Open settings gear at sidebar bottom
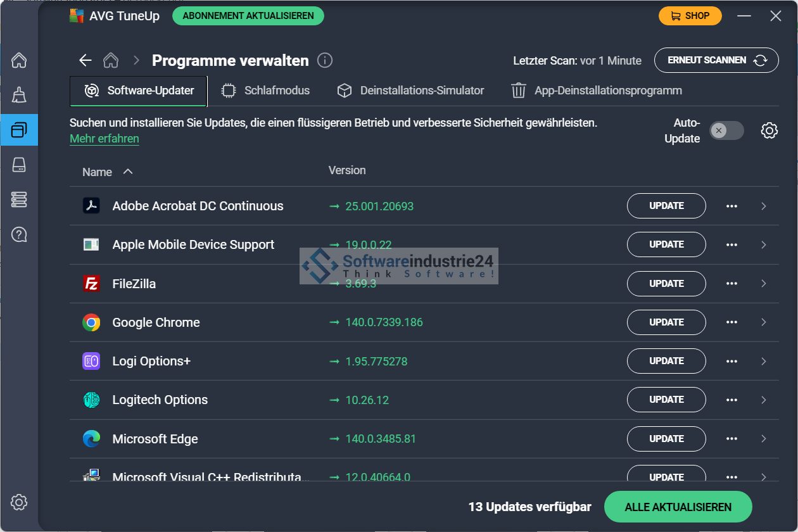Viewport: 798px width, 532px height. (19, 502)
